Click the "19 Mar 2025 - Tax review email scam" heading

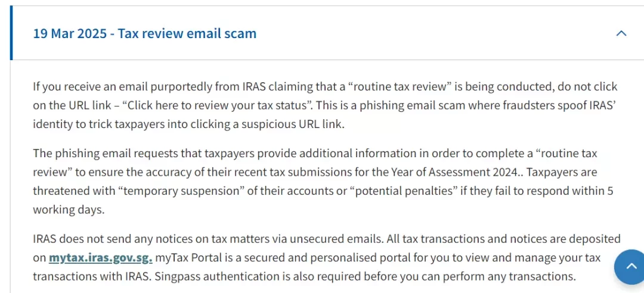tap(144, 33)
